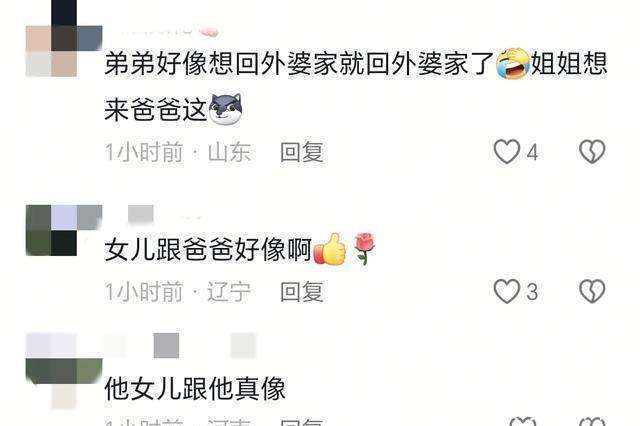Tap the like heart on bottom comment

coord(523,422)
